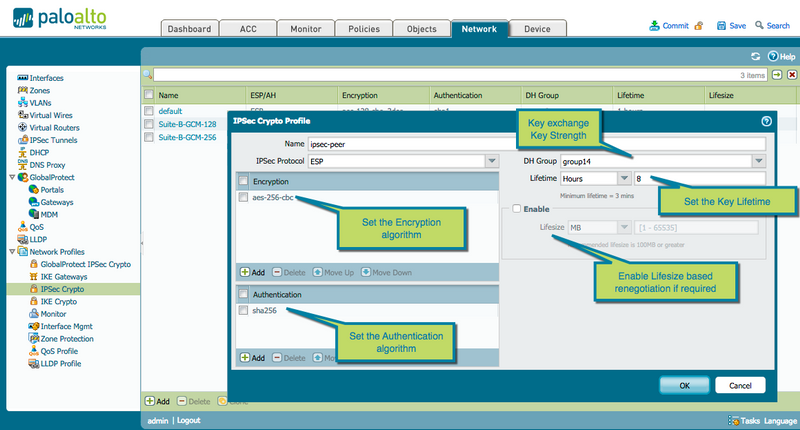Click the Virtual Wires icon
This screenshot has width=800, height=430.
pos(22,115)
